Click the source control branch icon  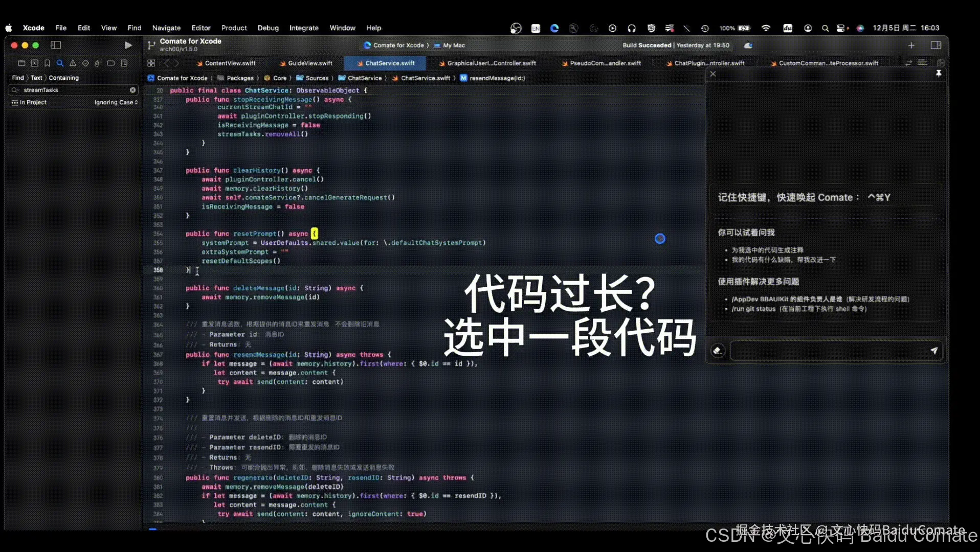(151, 45)
